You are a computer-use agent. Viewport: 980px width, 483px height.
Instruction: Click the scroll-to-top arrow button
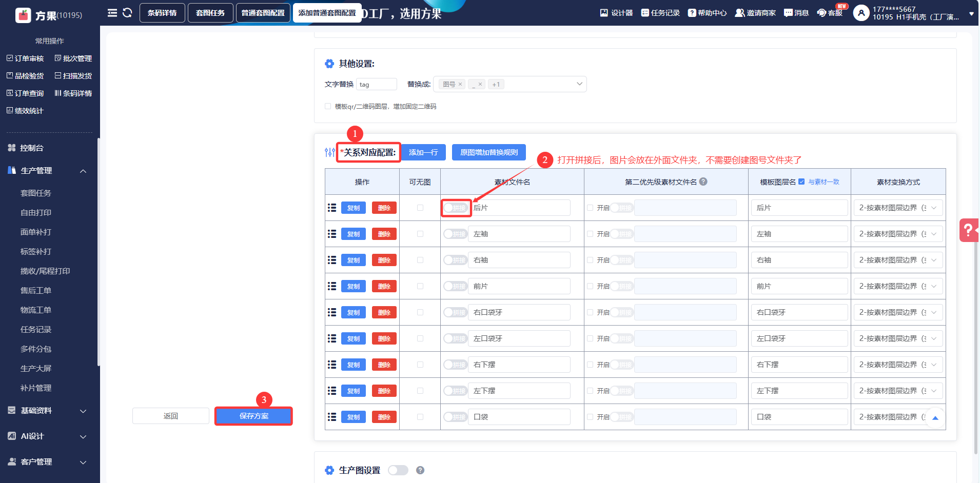pos(935,418)
